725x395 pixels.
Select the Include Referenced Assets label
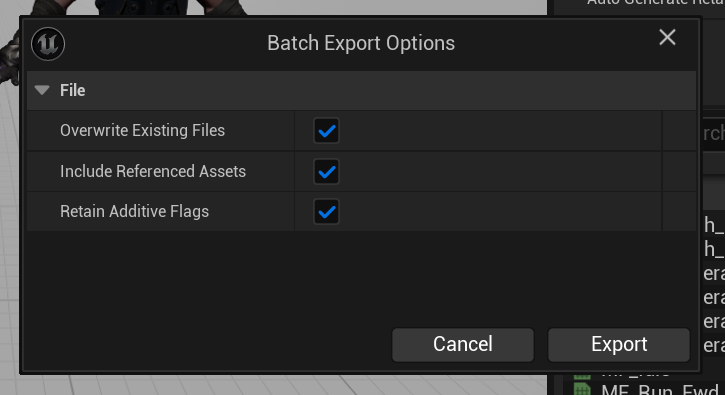click(x=153, y=171)
